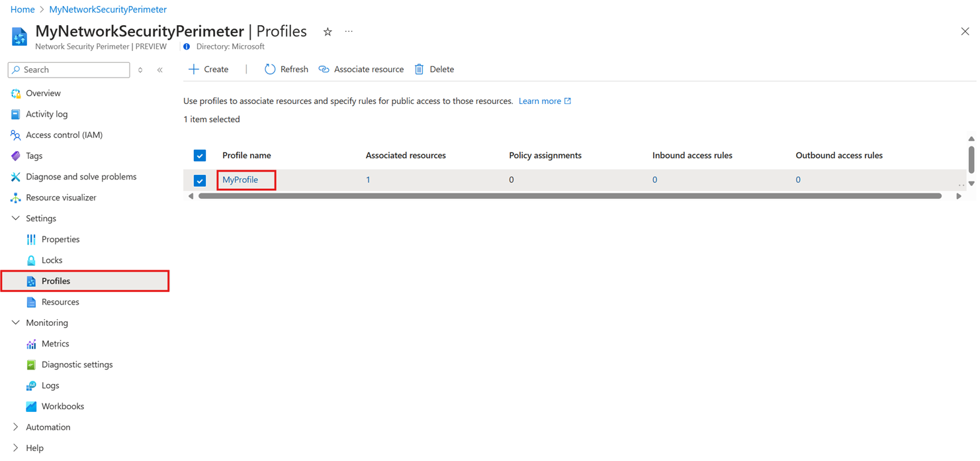Image resolution: width=980 pixels, height=461 pixels.
Task: Toggle the select-all checkbox in table header
Action: pyautogui.click(x=200, y=156)
